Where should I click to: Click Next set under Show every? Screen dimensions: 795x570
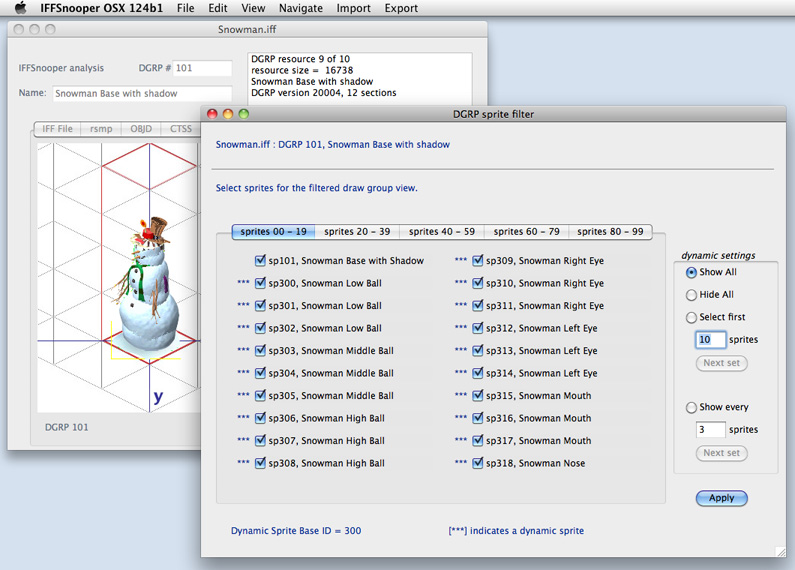coord(721,453)
